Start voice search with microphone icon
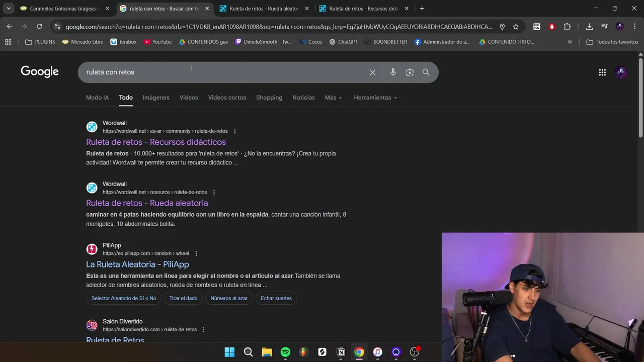 point(393,72)
